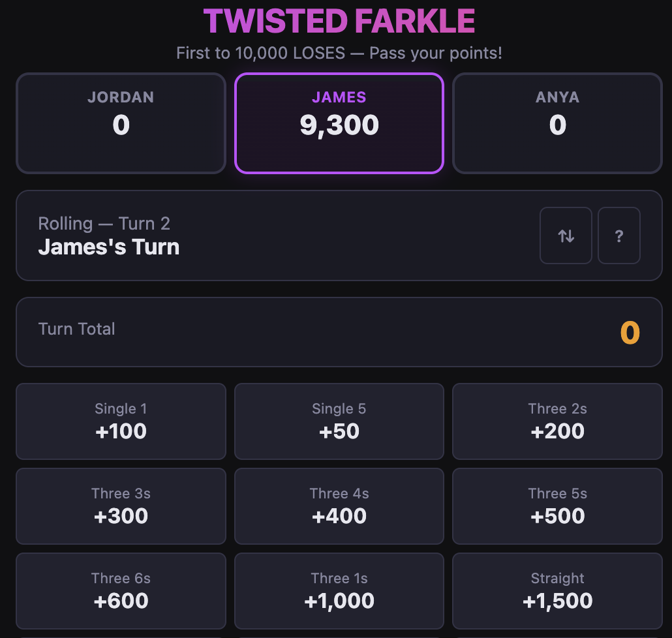The width and height of the screenshot is (672, 638).
Task: Select the Jordan player card
Action: pyautogui.click(x=121, y=123)
